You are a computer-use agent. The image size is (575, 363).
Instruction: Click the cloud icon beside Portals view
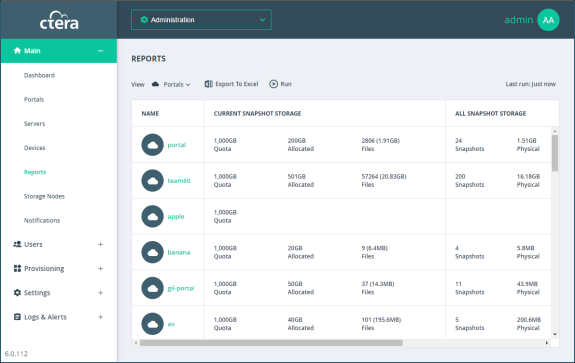(x=155, y=84)
